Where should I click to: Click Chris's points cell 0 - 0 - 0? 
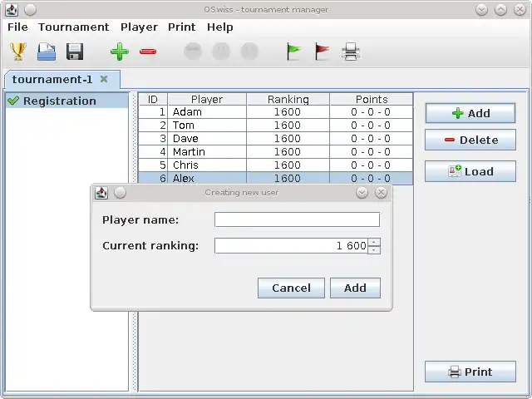tap(371, 165)
